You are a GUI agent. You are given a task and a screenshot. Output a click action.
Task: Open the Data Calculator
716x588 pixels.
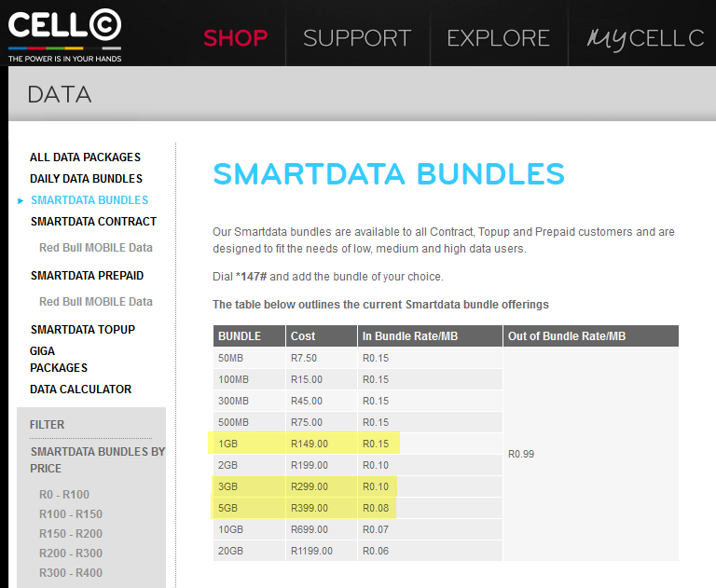pyautogui.click(x=81, y=389)
